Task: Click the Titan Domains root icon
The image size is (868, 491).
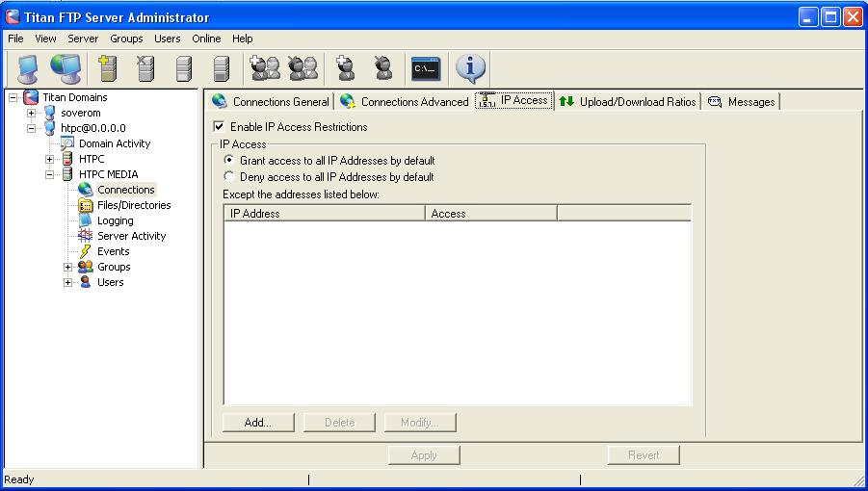Action: [x=31, y=97]
